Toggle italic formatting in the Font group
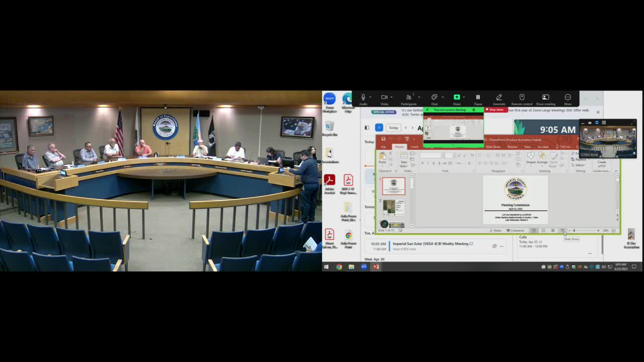Viewport: 644px width, 362px height. 428,163
